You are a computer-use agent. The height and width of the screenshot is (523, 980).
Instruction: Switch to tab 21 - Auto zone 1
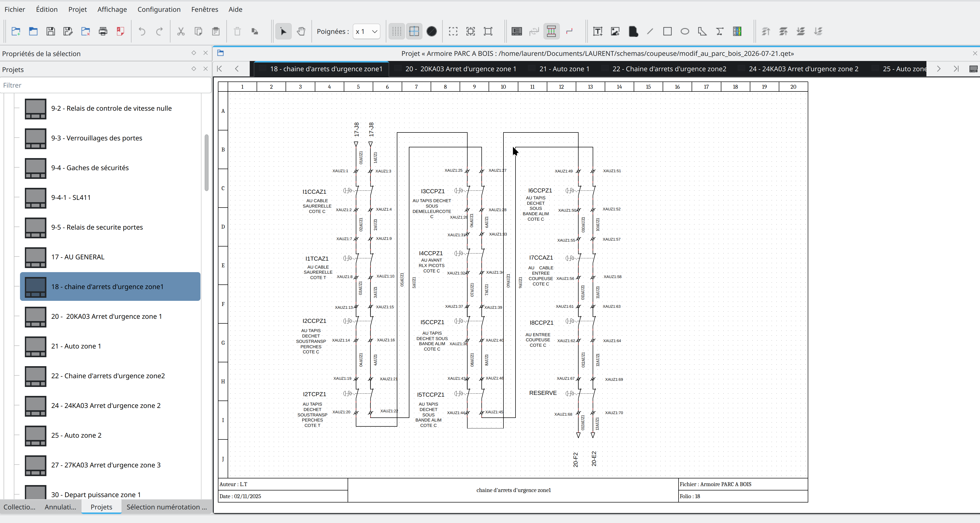click(564, 69)
